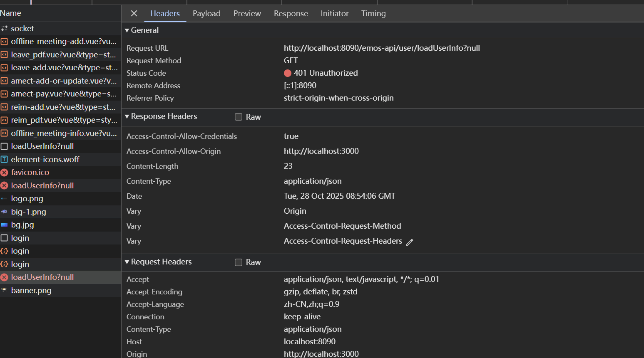
Task: Select the banner.png request
Action: pyautogui.click(x=31, y=290)
